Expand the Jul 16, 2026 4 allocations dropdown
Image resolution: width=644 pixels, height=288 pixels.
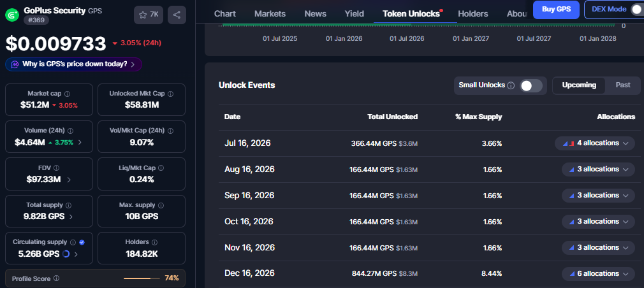(x=595, y=143)
